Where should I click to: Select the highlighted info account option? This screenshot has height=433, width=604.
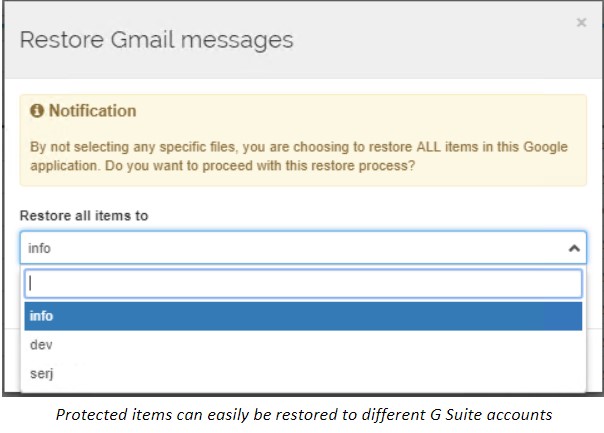(303, 316)
